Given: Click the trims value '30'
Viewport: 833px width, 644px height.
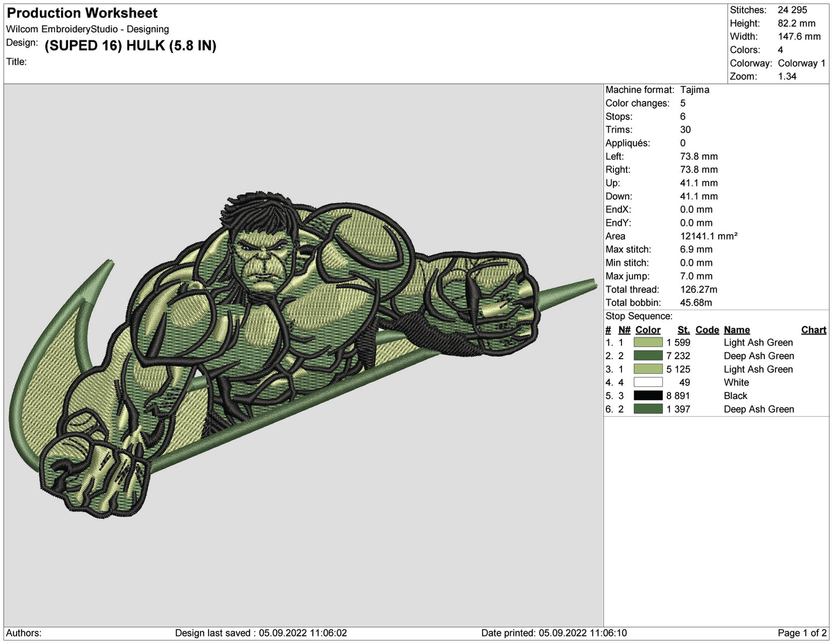Looking at the screenshot, I should [x=685, y=129].
